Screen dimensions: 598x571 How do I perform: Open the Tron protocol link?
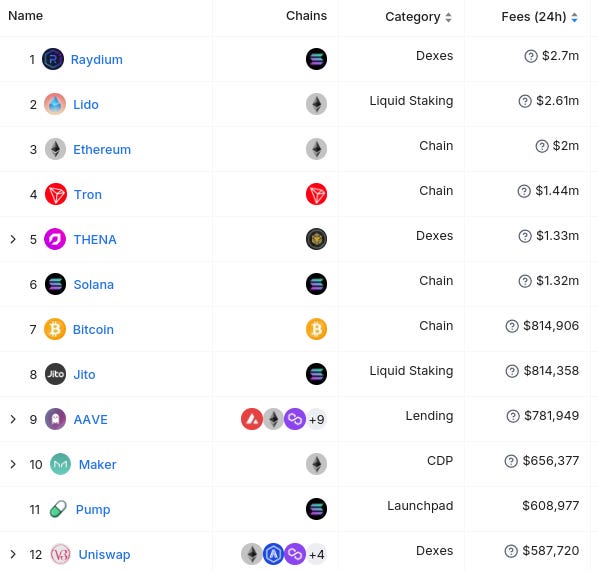click(88, 195)
